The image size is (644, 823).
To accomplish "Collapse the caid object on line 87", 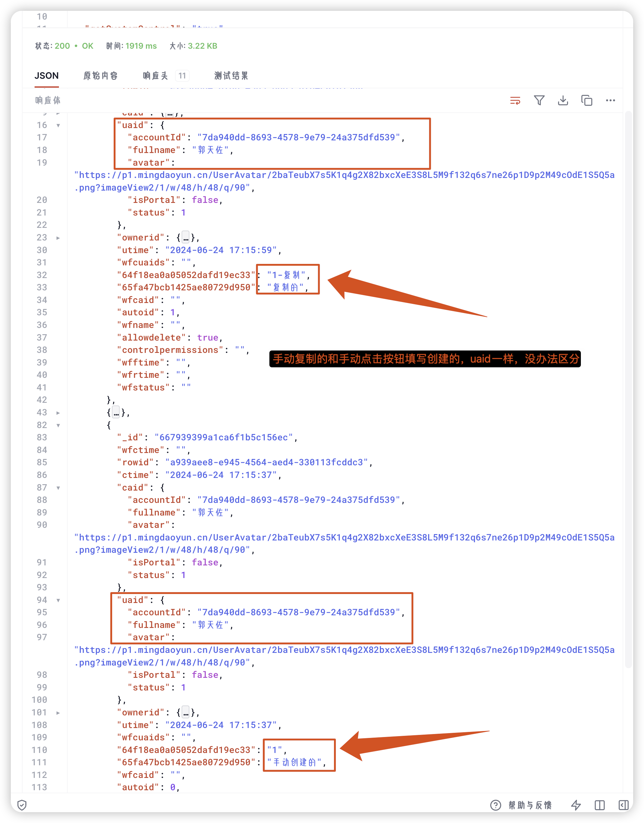I will (x=58, y=488).
